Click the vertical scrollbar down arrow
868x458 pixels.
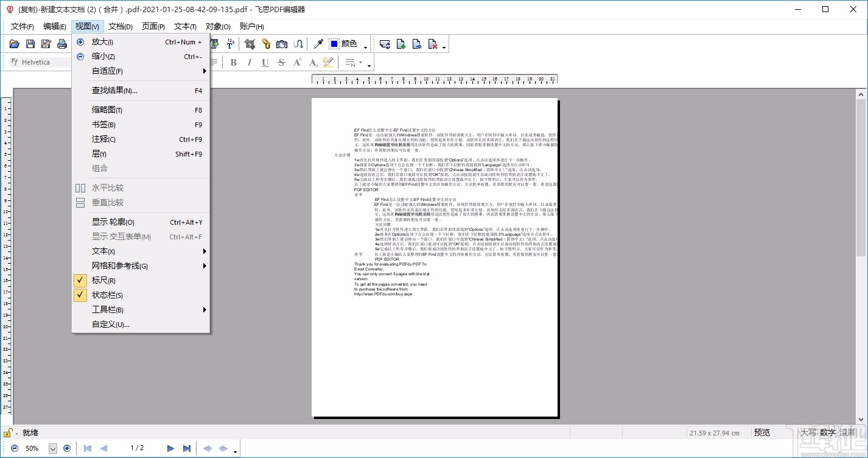coord(861,419)
